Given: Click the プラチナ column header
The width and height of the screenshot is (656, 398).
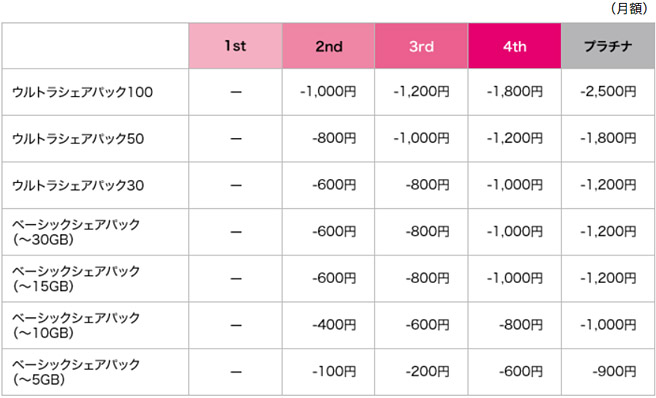Looking at the screenshot, I should tap(608, 46).
